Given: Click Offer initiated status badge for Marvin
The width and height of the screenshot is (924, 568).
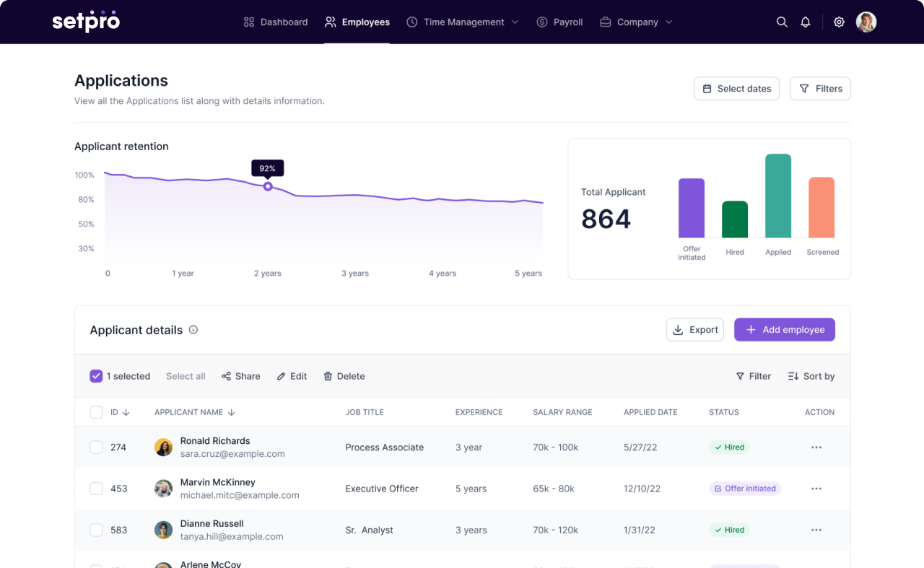Looking at the screenshot, I should pos(745,489).
